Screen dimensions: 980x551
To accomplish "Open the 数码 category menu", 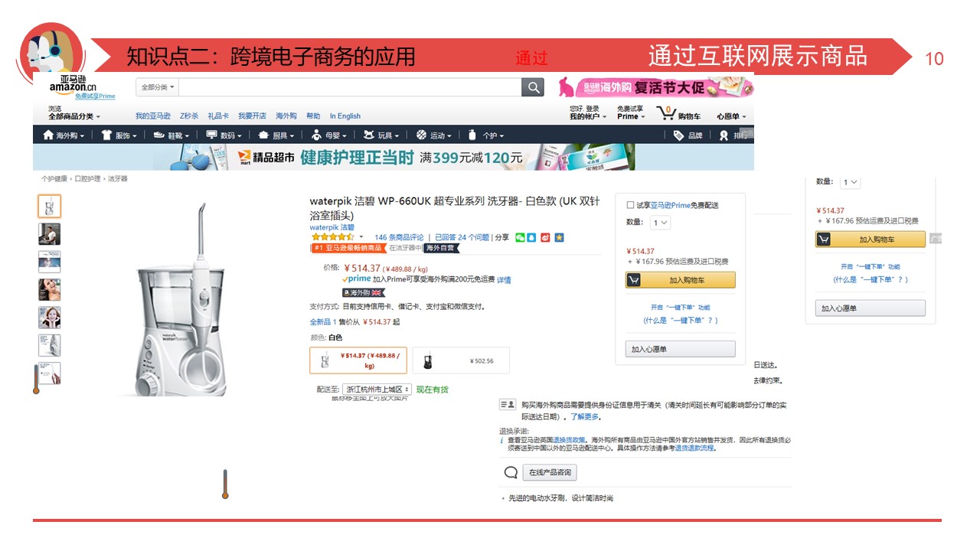I will (x=222, y=135).
